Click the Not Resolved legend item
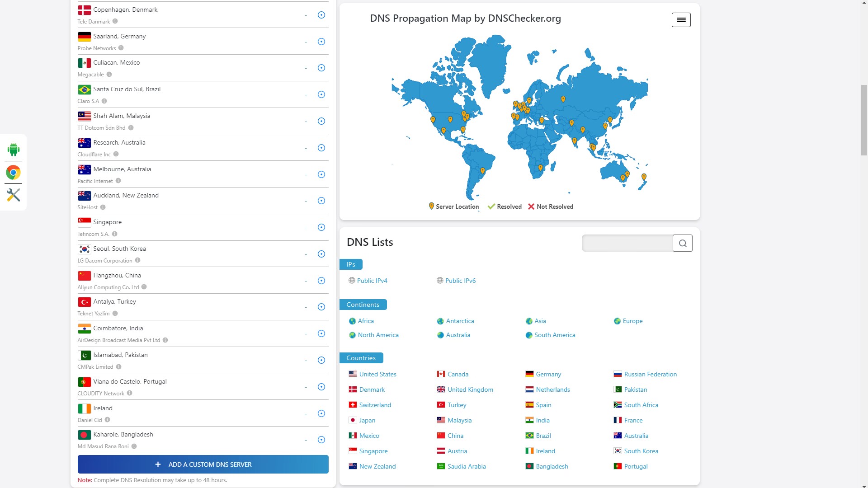Viewport: 868px width, 488px height. coord(551,206)
